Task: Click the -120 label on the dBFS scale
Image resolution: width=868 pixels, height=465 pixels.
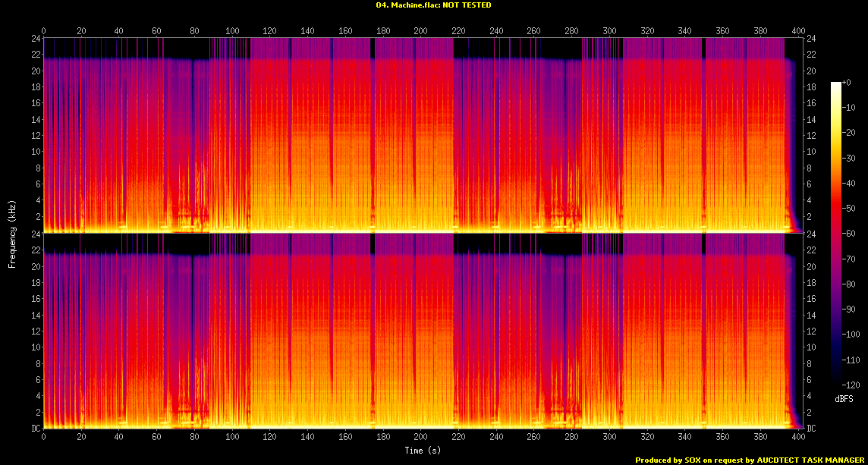Action: click(851, 386)
